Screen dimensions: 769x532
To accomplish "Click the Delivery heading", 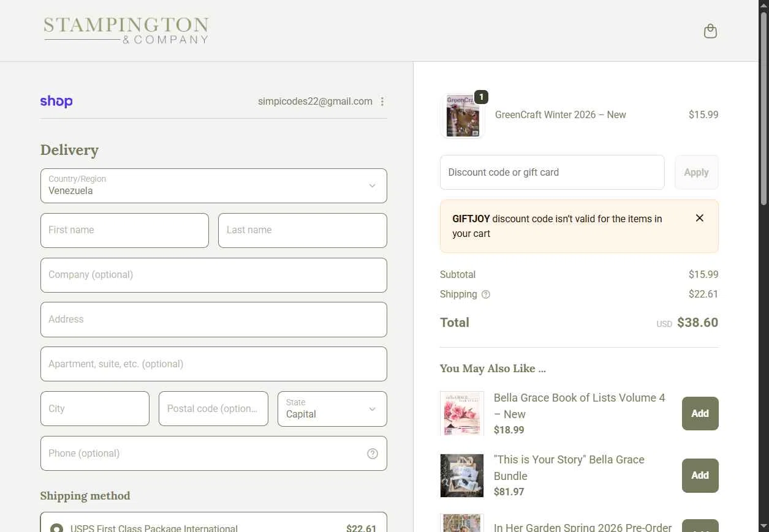I will tap(69, 150).
